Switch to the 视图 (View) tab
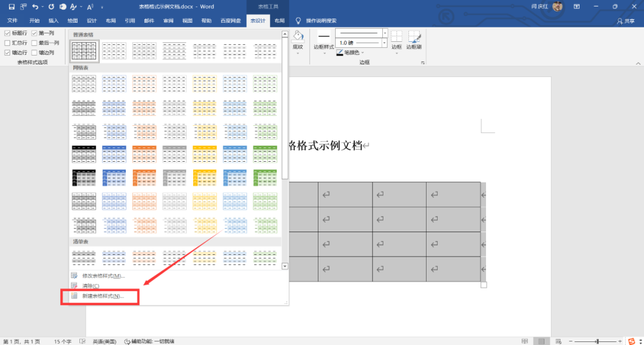 point(187,20)
